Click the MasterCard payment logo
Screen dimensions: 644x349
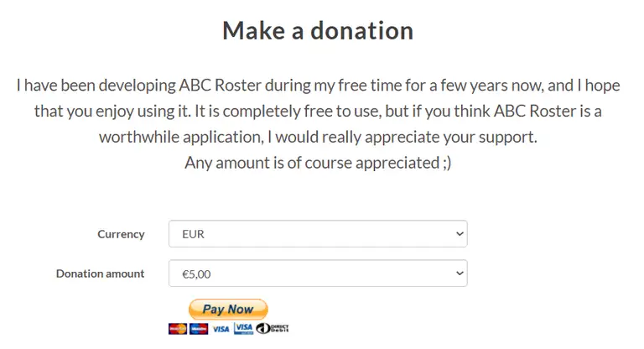pos(177,328)
